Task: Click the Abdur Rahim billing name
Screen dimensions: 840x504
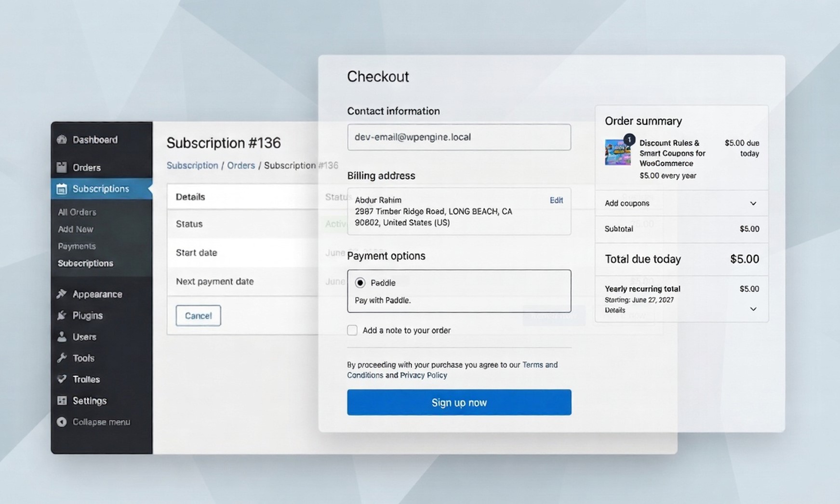Action: pos(378,200)
